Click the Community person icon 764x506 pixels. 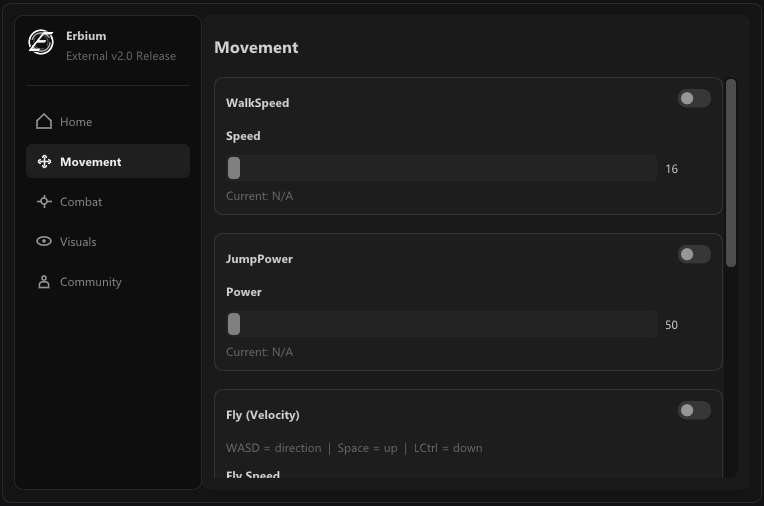click(44, 282)
